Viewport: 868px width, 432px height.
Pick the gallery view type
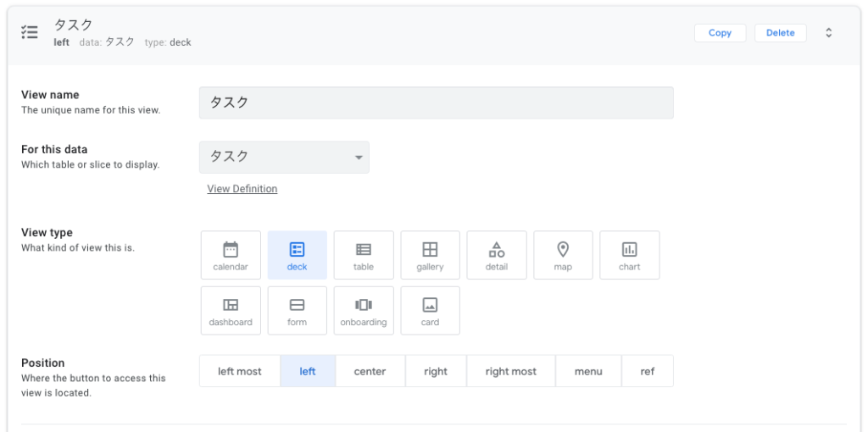tap(430, 255)
